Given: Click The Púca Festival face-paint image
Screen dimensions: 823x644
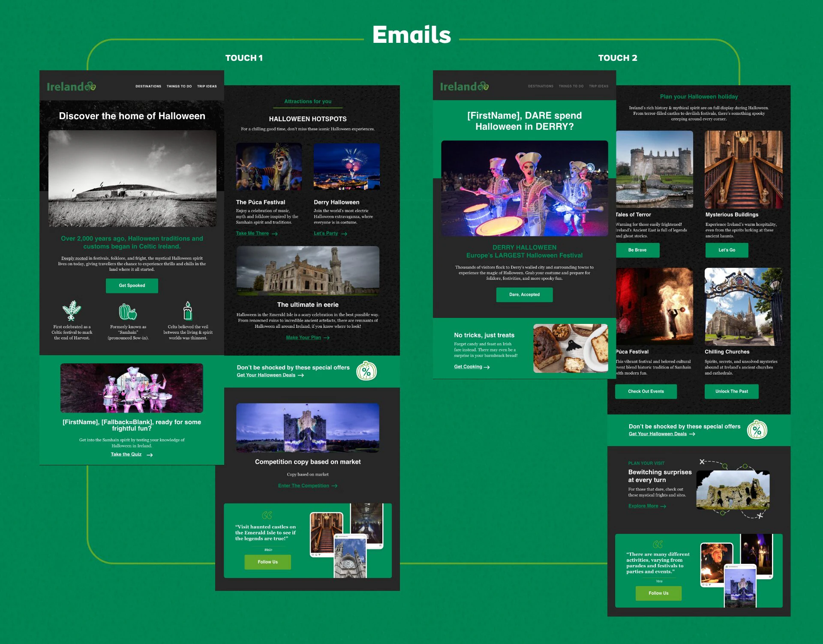Looking at the screenshot, I should [269, 167].
